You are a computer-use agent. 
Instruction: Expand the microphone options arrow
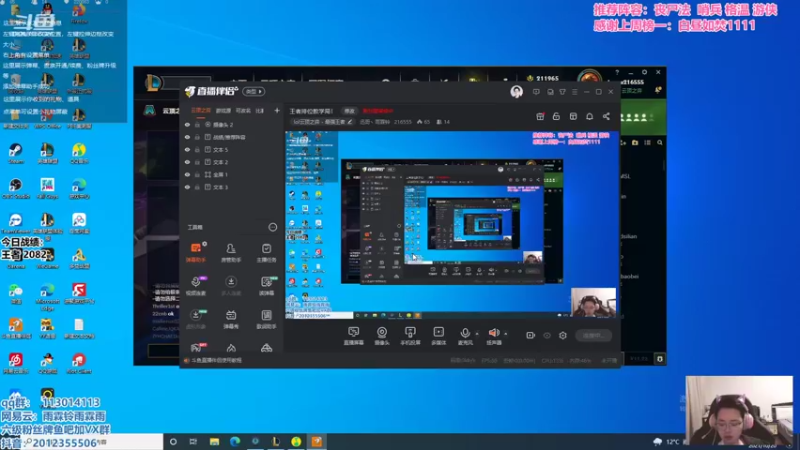click(x=477, y=334)
